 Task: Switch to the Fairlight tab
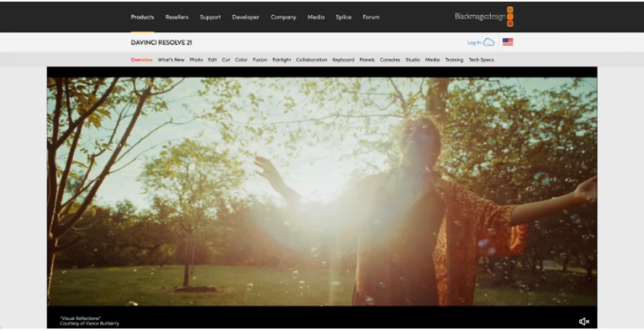tap(282, 59)
